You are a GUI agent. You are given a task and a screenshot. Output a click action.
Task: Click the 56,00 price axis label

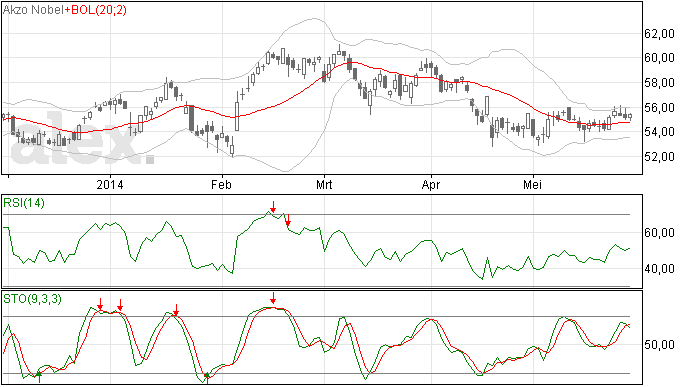click(x=659, y=107)
